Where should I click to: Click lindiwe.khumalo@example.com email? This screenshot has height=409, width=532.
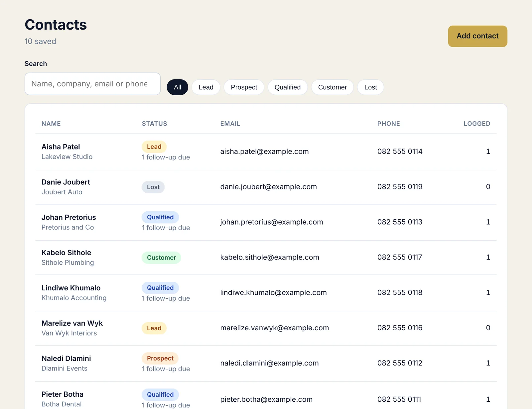point(274,292)
